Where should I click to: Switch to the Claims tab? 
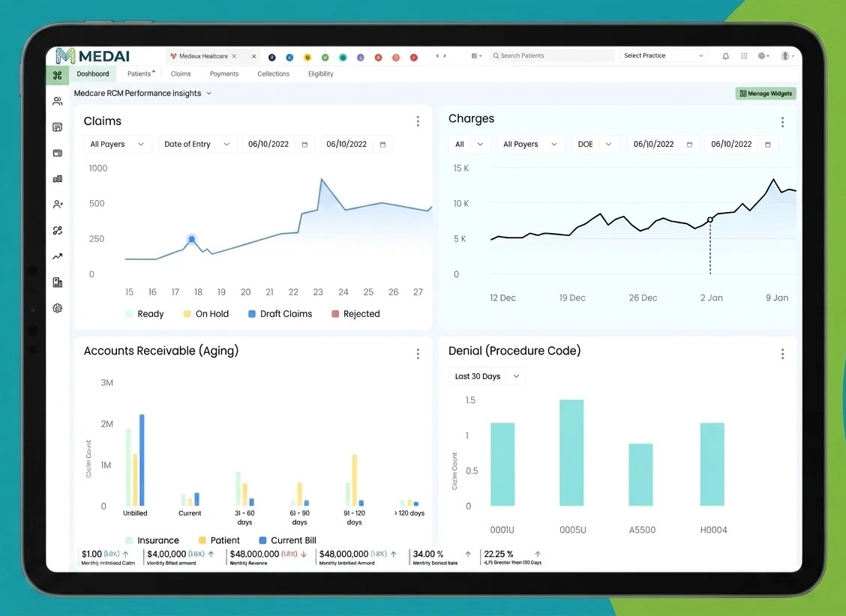coord(181,74)
